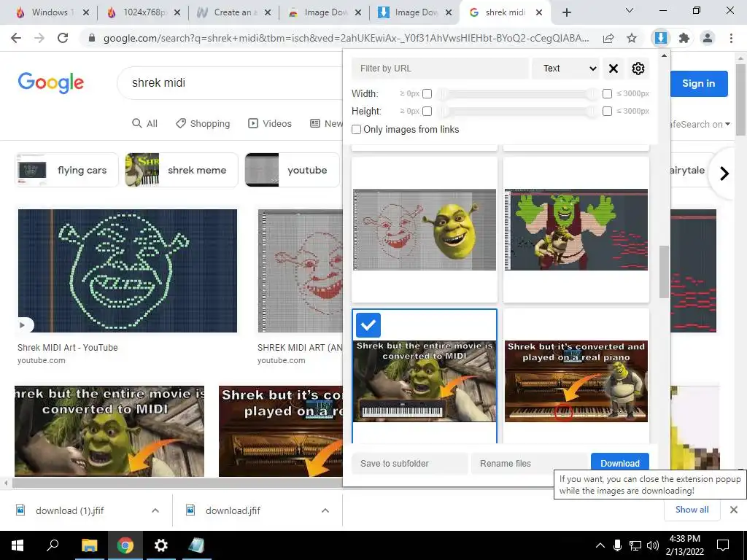The image size is (747, 560).
Task: Reload the page
Action: pyautogui.click(x=63, y=38)
